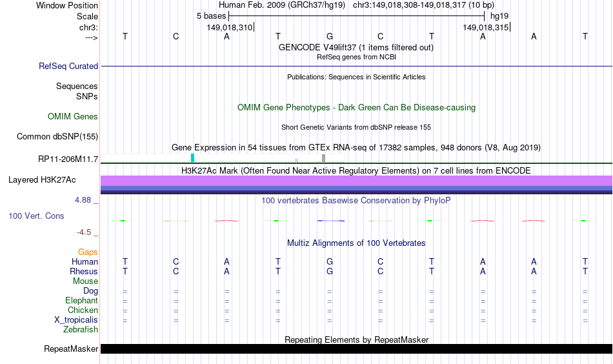Click the PhyloP Basewise Conservation title
Screen dimensions: 613x364
(356, 201)
